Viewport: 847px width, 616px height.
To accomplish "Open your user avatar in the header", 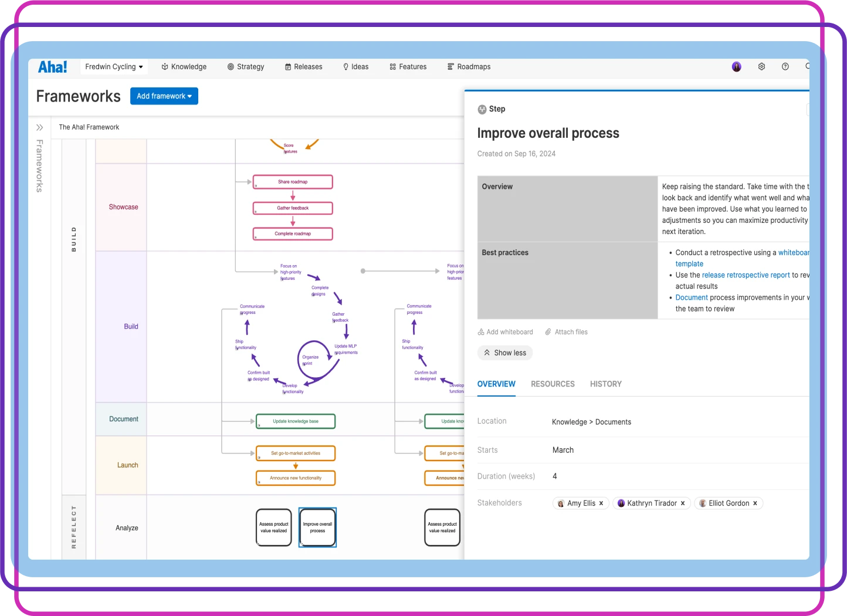I will click(736, 66).
